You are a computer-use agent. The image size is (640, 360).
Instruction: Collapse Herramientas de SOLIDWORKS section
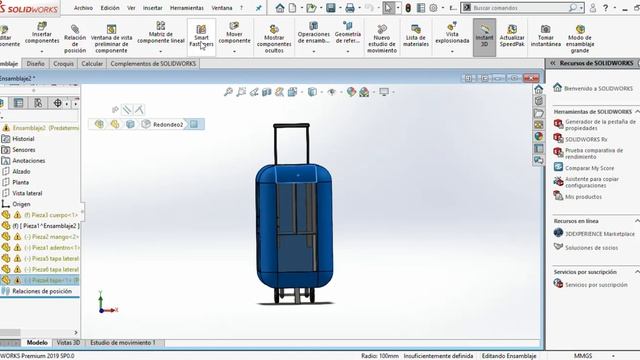click(637, 111)
